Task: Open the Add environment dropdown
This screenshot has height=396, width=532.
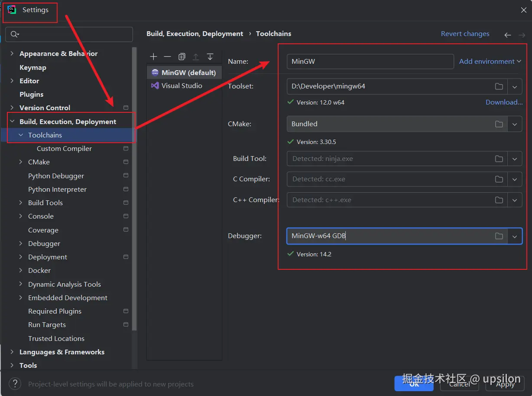Action: (490, 61)
